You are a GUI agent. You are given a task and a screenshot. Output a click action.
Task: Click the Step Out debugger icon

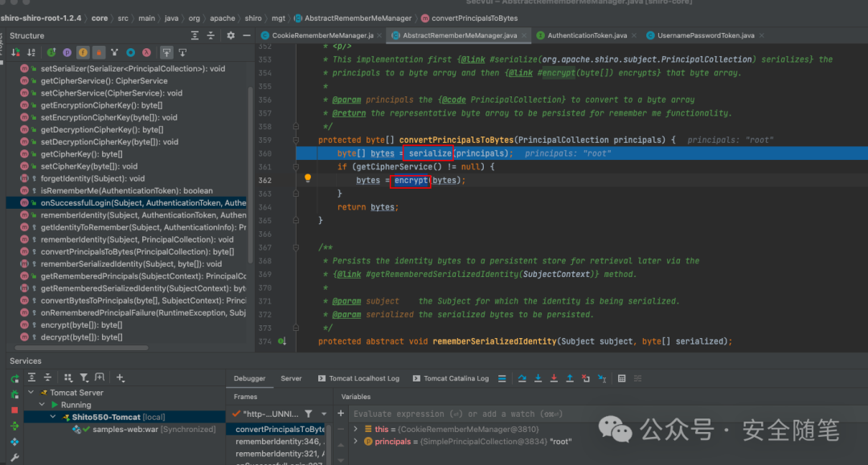pos(570,379)
